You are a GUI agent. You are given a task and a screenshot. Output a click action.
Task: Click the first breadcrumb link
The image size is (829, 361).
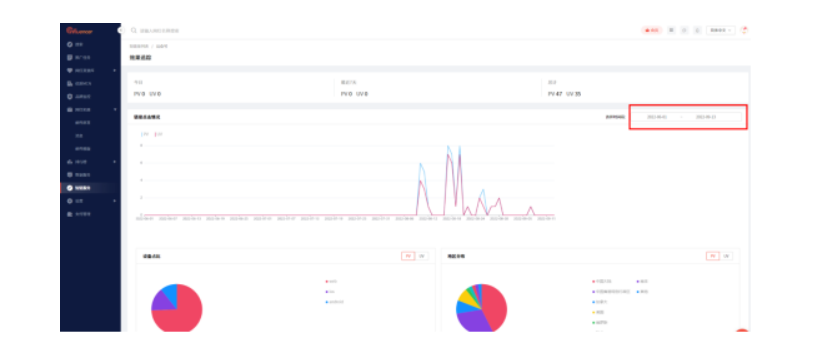click(139, 47)
